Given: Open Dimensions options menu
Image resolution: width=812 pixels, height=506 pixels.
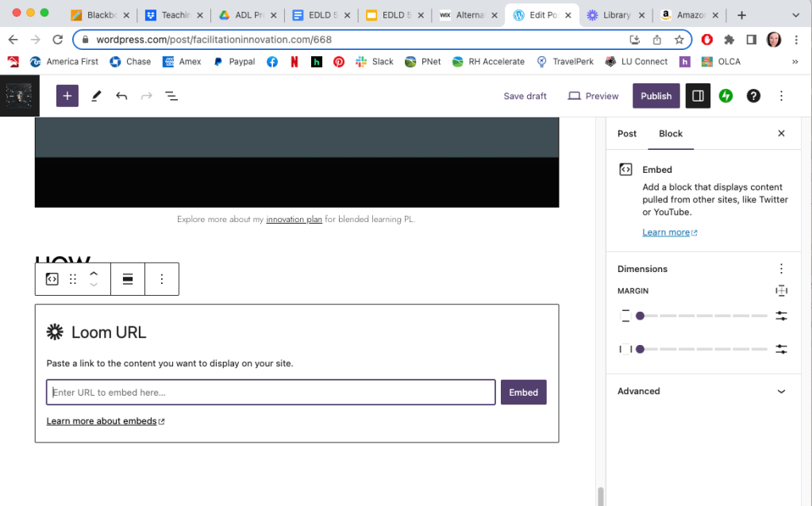Looking at the screenshot, I should (x=781, y=269).
